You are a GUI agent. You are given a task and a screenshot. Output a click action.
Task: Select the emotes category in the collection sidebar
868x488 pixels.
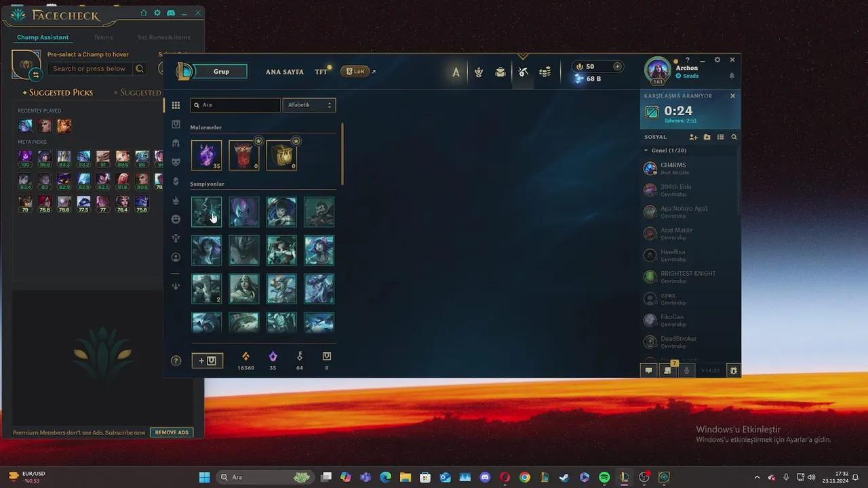(176, 219)
